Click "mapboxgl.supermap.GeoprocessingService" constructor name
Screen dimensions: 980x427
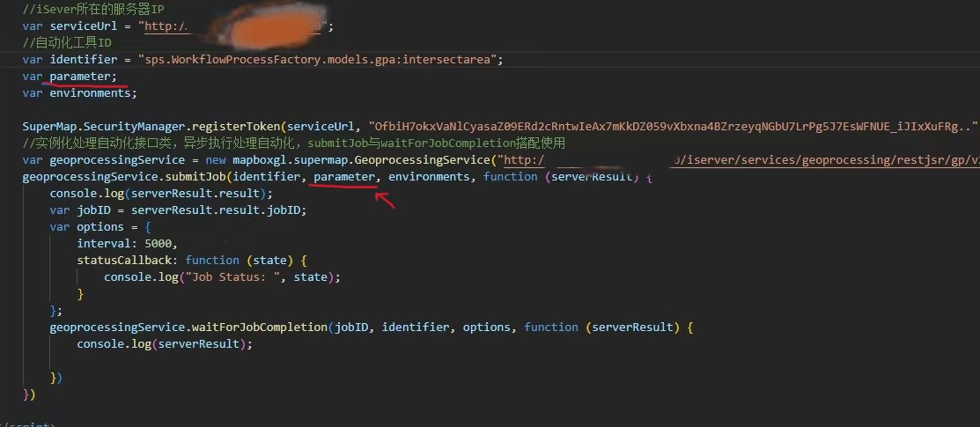pos(361,160)
